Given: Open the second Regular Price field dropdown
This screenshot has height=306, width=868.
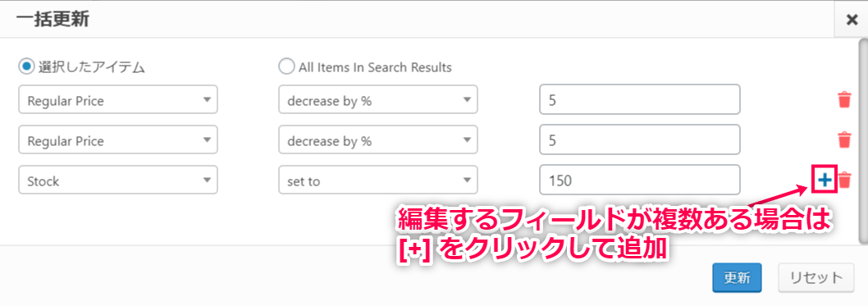Looking at the screenshot, I should point(118,140).
